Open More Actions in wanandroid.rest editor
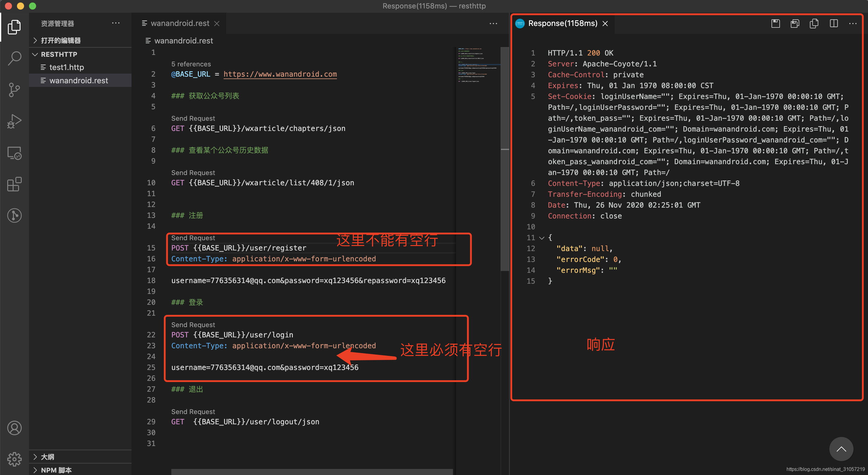The height and width of the screenshot is (475, 868). (493, 23)
